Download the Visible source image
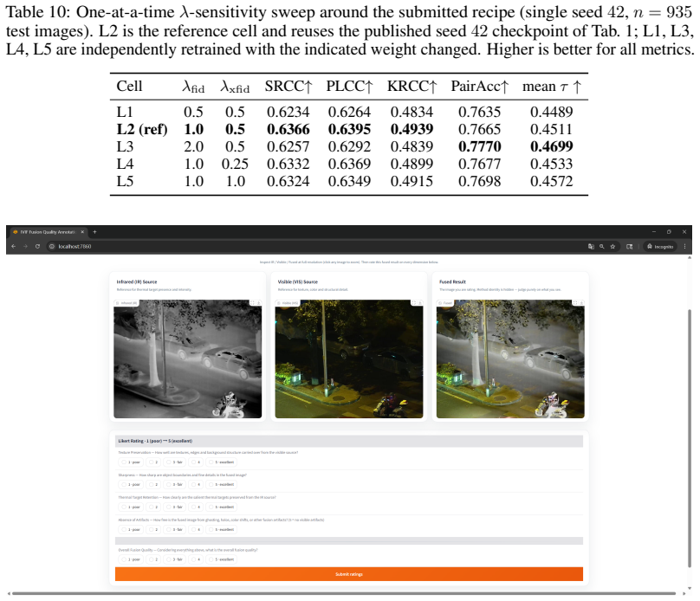Screen dimensions: 700x601 (x=420, y=303)
